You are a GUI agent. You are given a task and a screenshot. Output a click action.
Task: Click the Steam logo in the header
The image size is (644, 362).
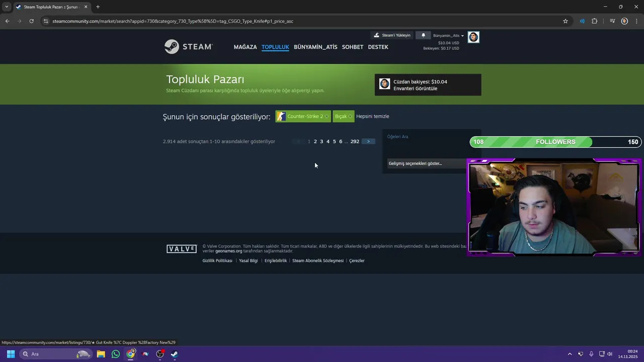tap(189, 47)
